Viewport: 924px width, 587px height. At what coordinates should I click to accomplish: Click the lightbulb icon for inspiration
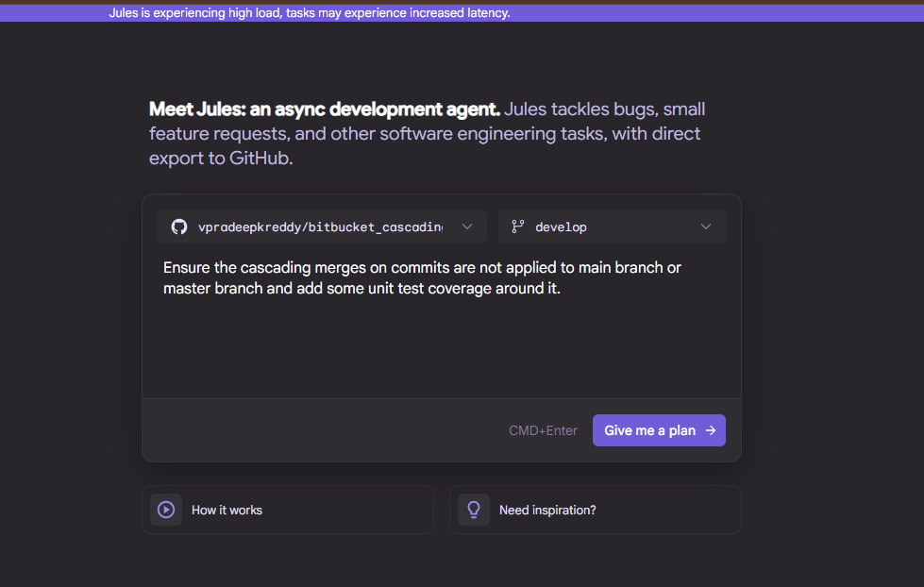(474, 510)
